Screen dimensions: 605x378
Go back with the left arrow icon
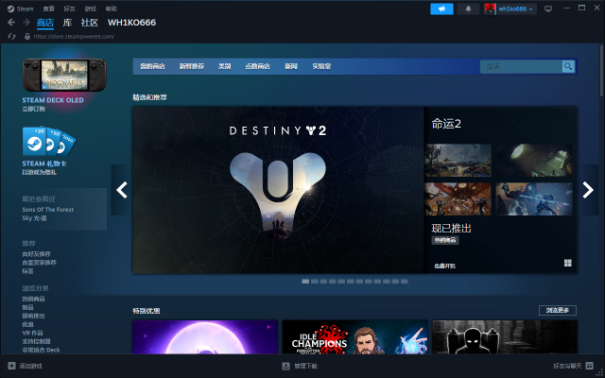[x=11, y=22]
